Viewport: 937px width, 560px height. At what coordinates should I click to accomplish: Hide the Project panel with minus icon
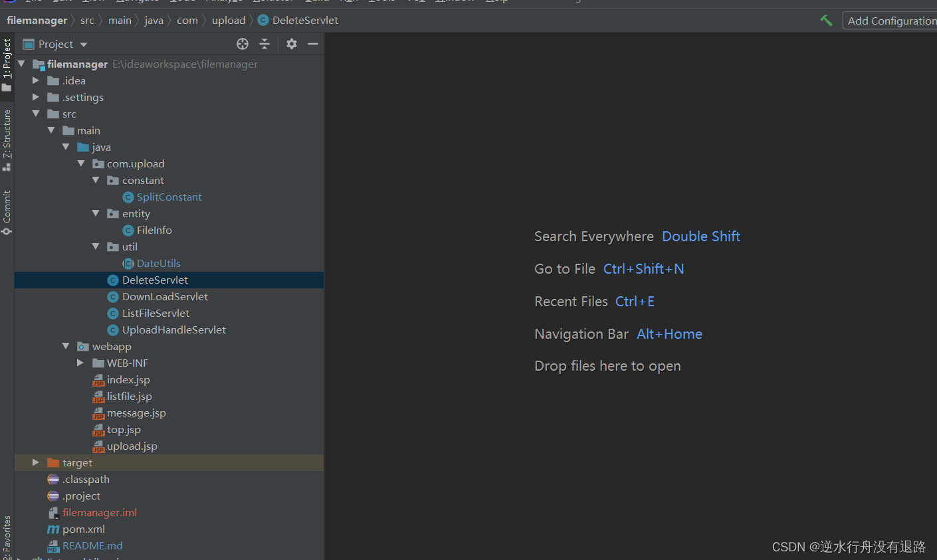pyautogui.click(x=313, y=44)
